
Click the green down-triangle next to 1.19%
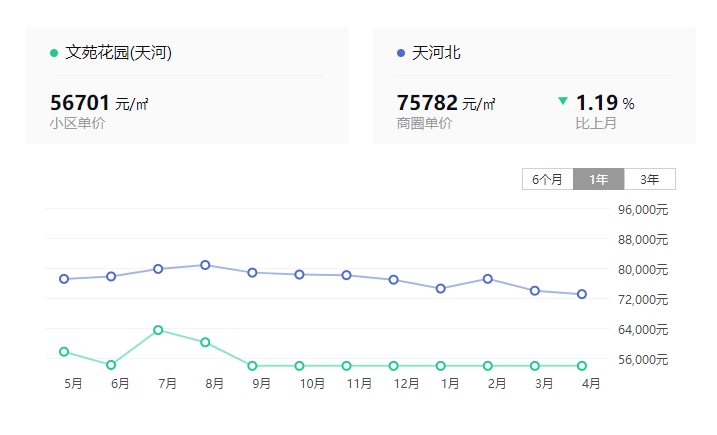tap(563, 101)
